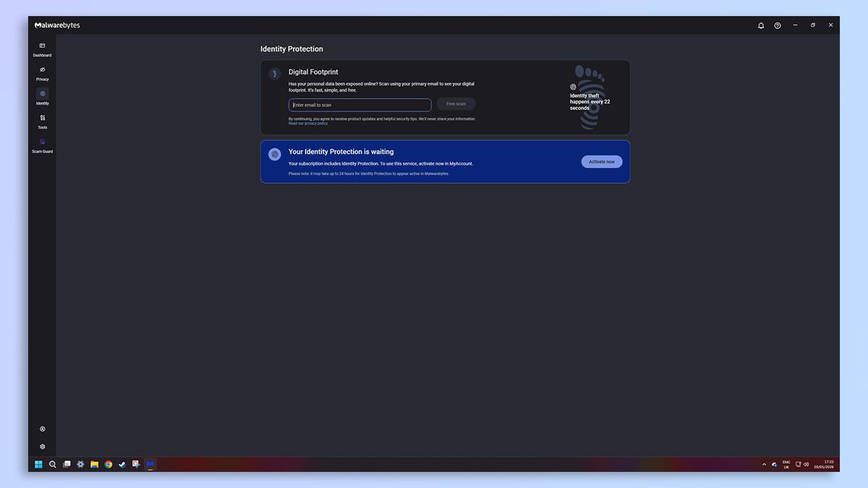Click 'Your Identity Protection is waiting' heading
Screen dimensions: 868x488
[341, 152]
